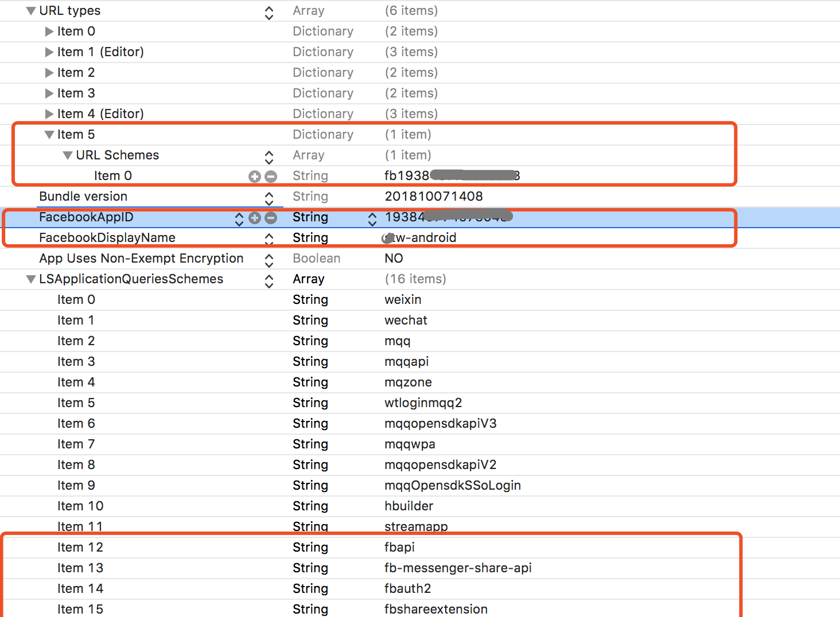Image resolution: width=840 pixels, height=617 pixels.
Task: Click the FacebookAppID value field
Action: [x=449, y=217]
